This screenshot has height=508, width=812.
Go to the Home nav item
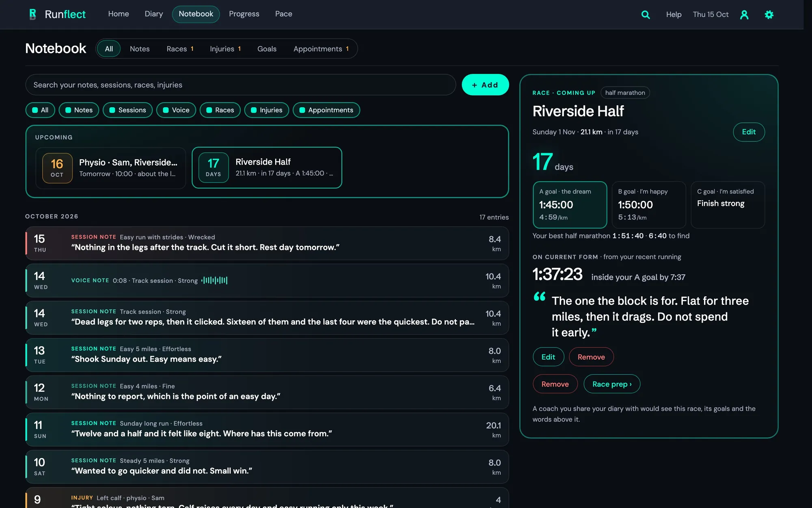[119, 14]
